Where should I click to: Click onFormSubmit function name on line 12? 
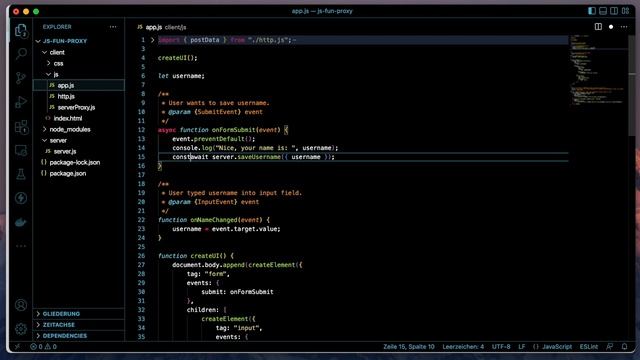point(233,130)
